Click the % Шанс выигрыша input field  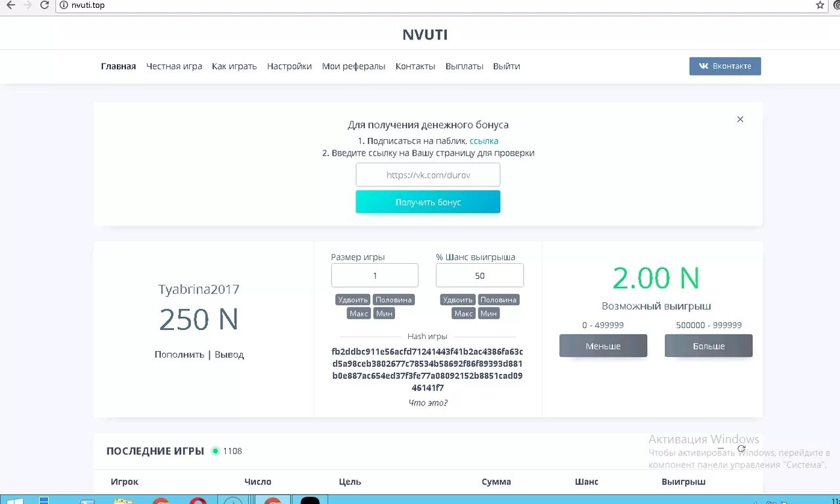(480, 276)
